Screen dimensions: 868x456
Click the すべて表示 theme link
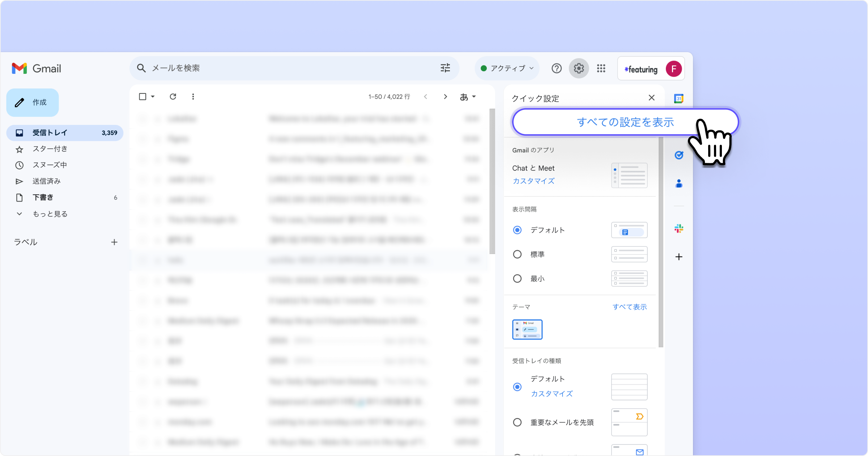[x=629, y=307]
